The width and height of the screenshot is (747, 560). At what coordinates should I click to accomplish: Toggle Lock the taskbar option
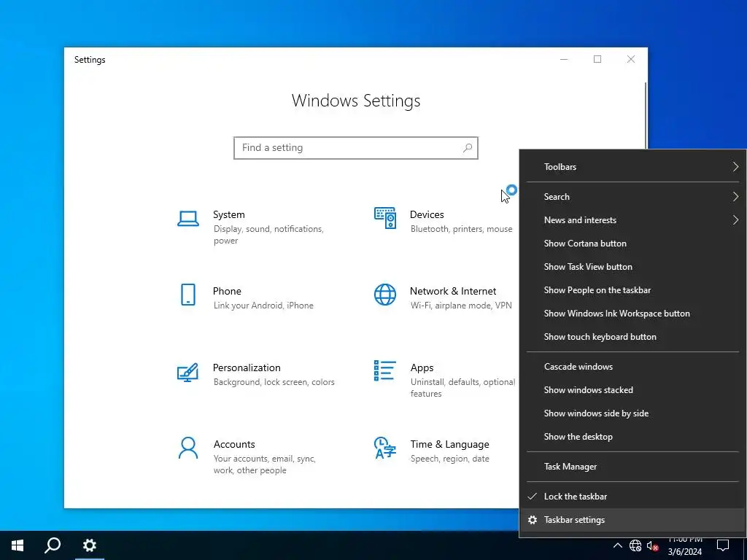pyautogui.click(x=632, y=496)
